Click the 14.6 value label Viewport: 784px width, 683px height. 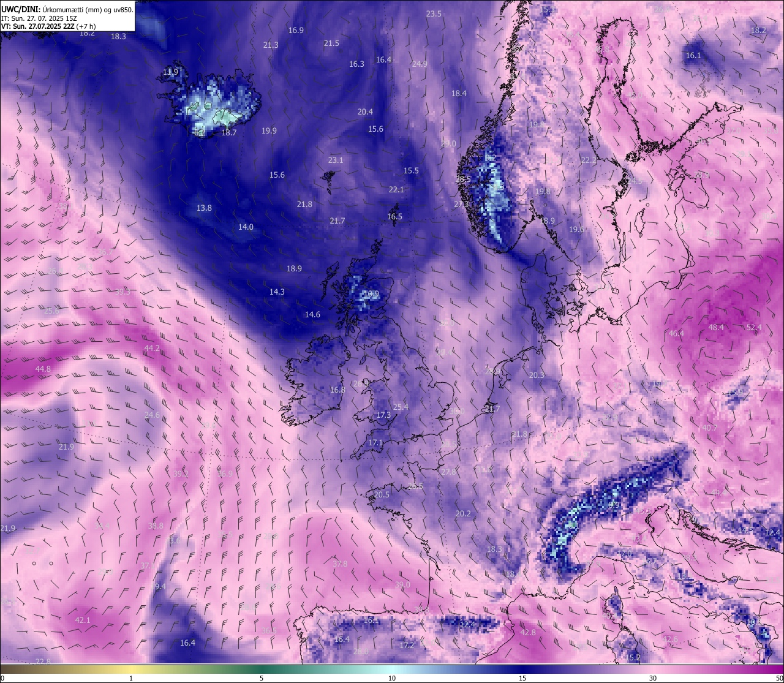click(x=312, y=314)
